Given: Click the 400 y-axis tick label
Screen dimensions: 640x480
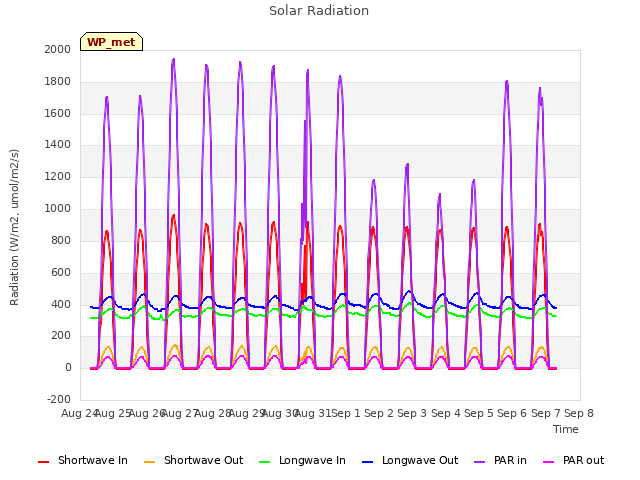Looking at the screenshot, I should pyautogui.click(x=61, y=304).
